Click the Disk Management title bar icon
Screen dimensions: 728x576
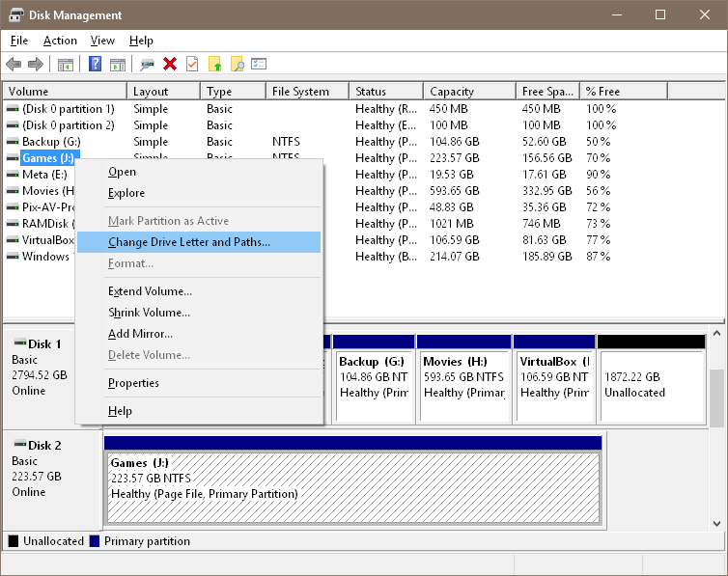pos(15,14)
